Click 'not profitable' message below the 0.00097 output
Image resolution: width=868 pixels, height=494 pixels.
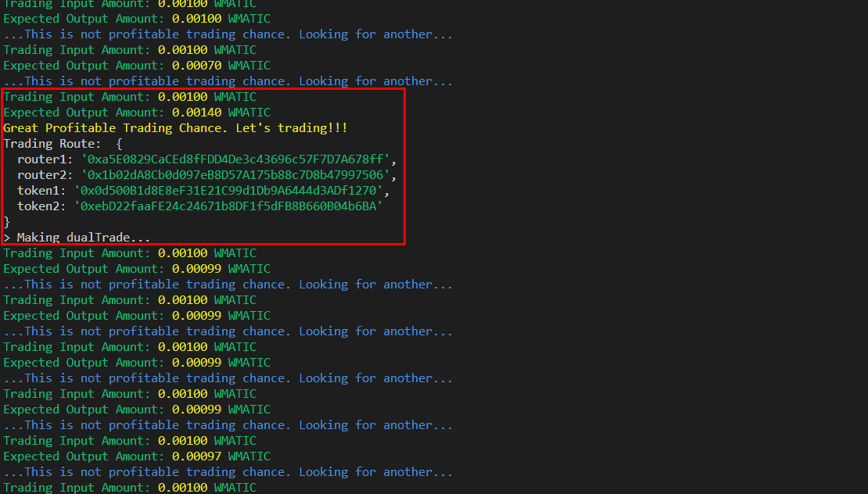coord(228,472)
